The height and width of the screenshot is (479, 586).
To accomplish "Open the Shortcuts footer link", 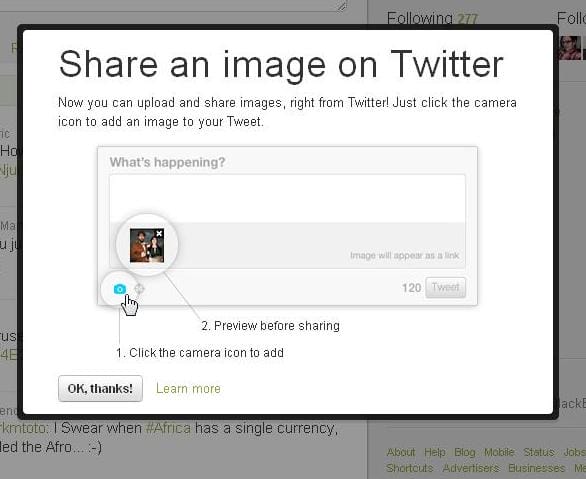I will click(410, 468).
